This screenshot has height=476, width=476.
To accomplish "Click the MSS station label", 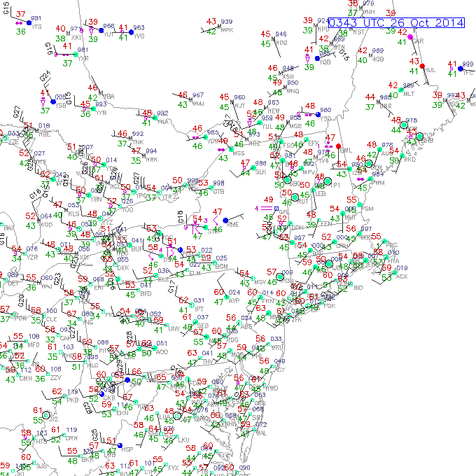I will pos(239,153).
